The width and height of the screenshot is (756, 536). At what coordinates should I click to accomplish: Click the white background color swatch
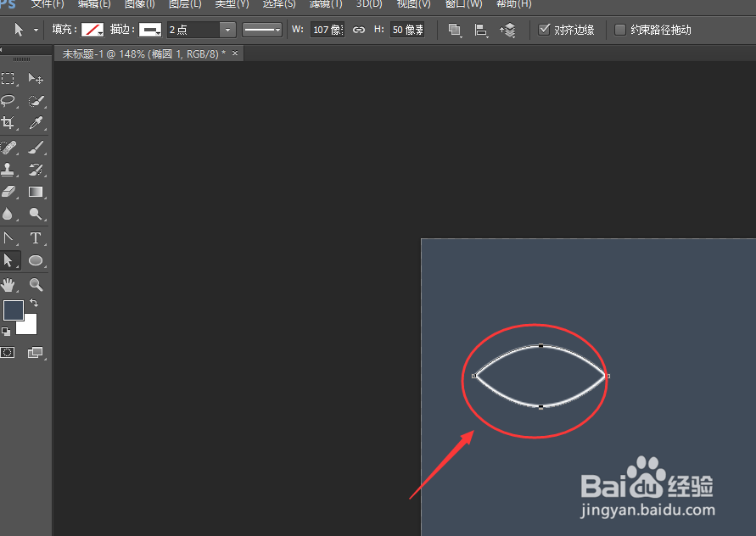(x=29, y=326)
